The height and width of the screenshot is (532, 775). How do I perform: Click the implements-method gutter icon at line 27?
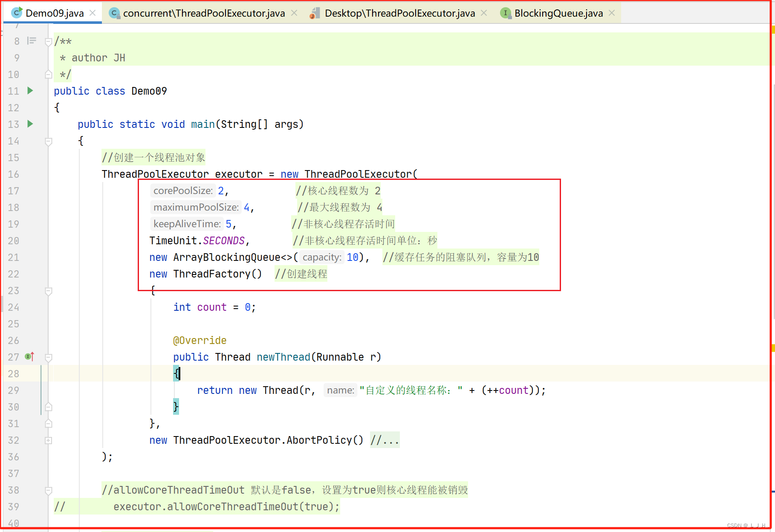[29, 356]
